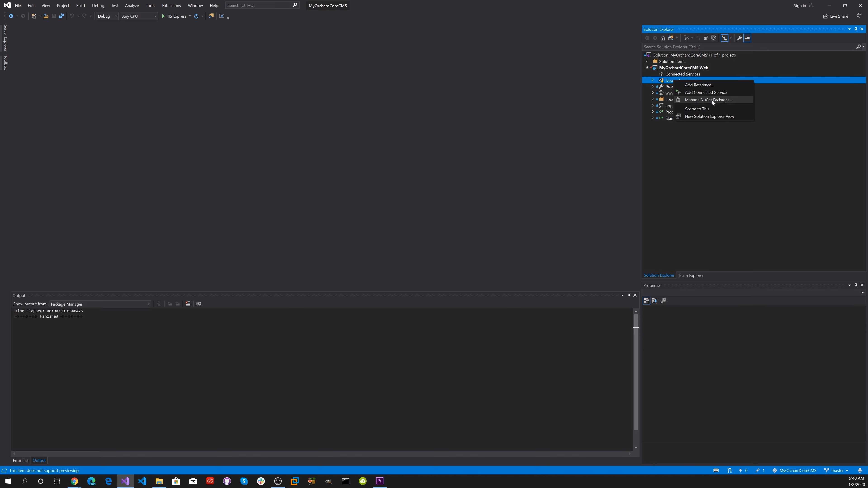Select Manage NuGet Packages from context menu
Screen dimensions: 868x488
[713, 100]
